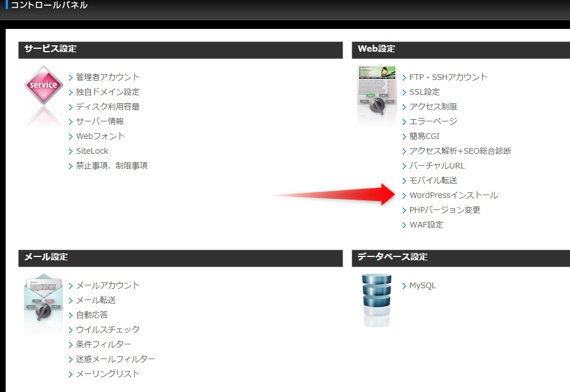The height and width of the screenshot is (392, 570).
Task: Open アクセス解析+SEO総合診断 link
Action: (460, 151)
